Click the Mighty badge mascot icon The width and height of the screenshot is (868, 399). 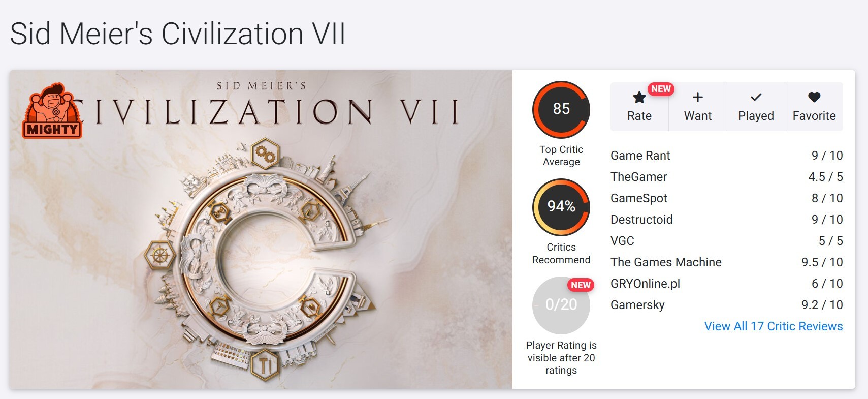(52, 111)
